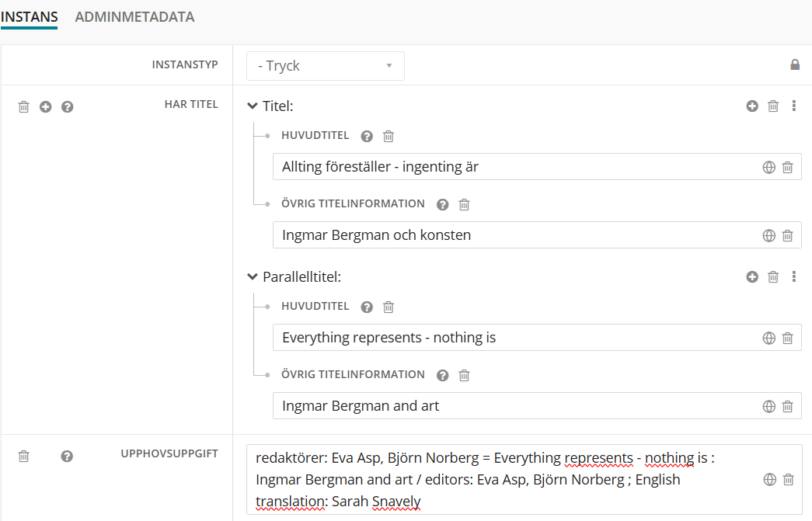Show help for Parallelltitel's ÖVRIG TITELINFORMATION
Viewport: 812px width, 521px height.
tap(443, 375)
